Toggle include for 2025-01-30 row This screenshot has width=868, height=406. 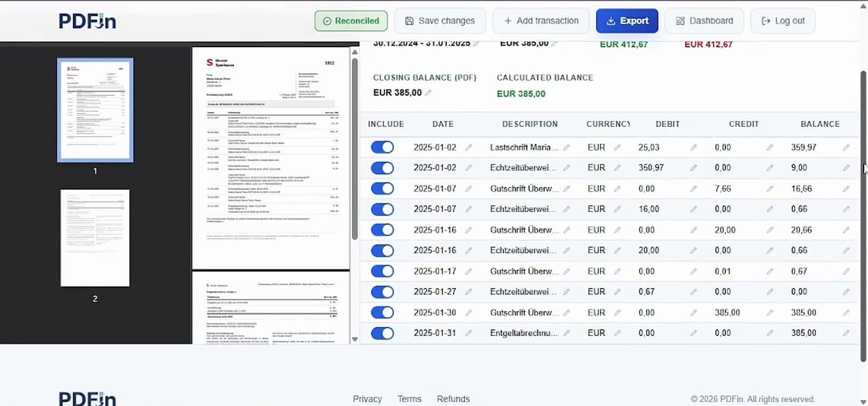[382, 312]
